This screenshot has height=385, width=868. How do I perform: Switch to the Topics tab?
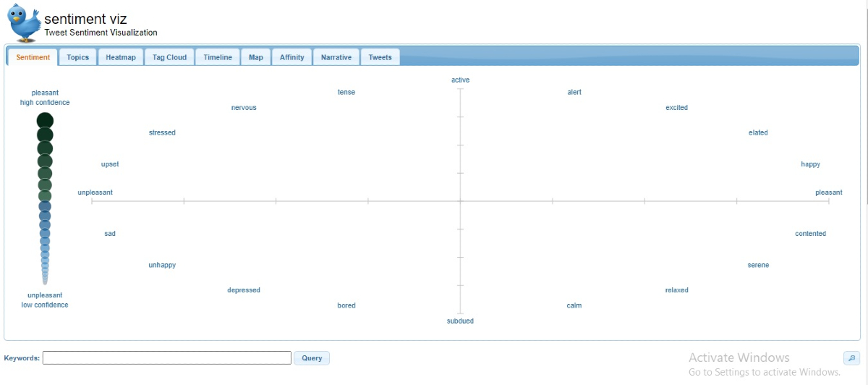pos(77,57)
